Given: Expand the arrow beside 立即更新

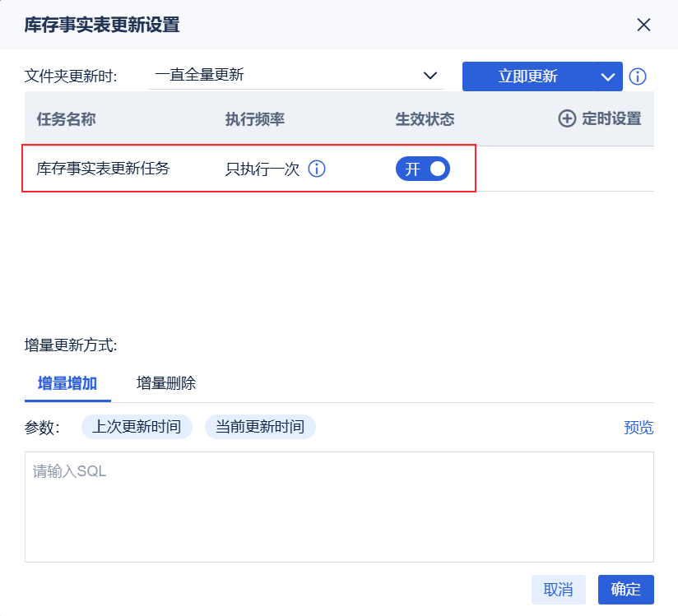Looking at the screenshot, I should tap(607, 76).
